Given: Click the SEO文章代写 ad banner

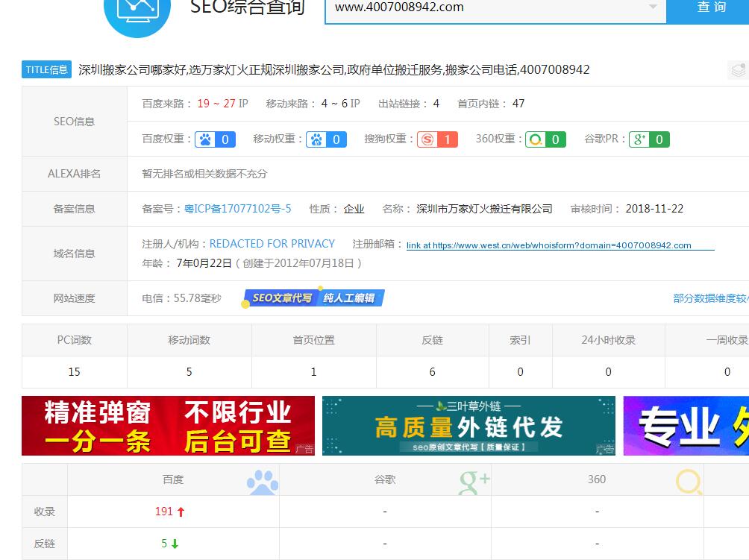Looking at the screenshot, I should [314, 298].
